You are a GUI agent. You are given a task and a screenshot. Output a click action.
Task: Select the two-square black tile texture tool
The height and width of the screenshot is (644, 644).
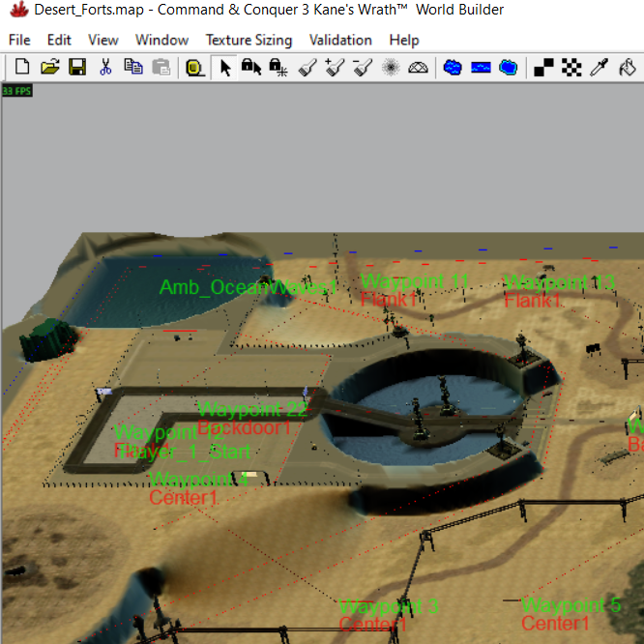click(x=543, y=67)
